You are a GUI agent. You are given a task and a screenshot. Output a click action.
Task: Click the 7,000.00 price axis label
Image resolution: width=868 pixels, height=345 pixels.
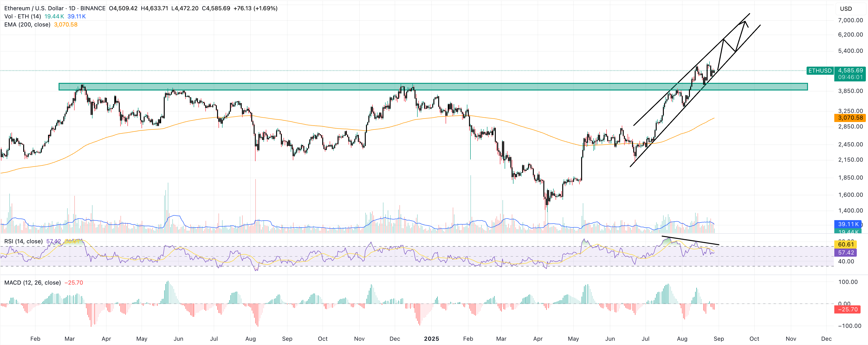coord(850,20)
